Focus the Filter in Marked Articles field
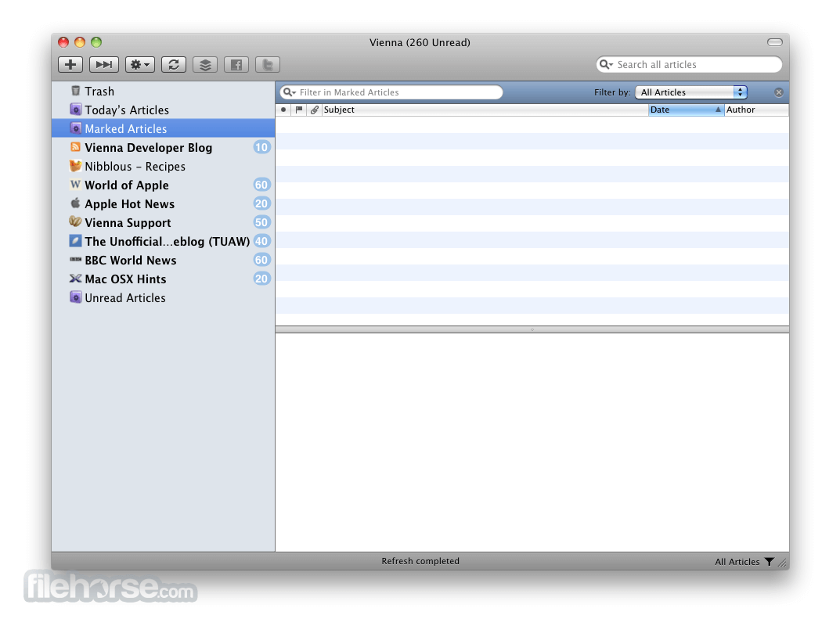 391,92
